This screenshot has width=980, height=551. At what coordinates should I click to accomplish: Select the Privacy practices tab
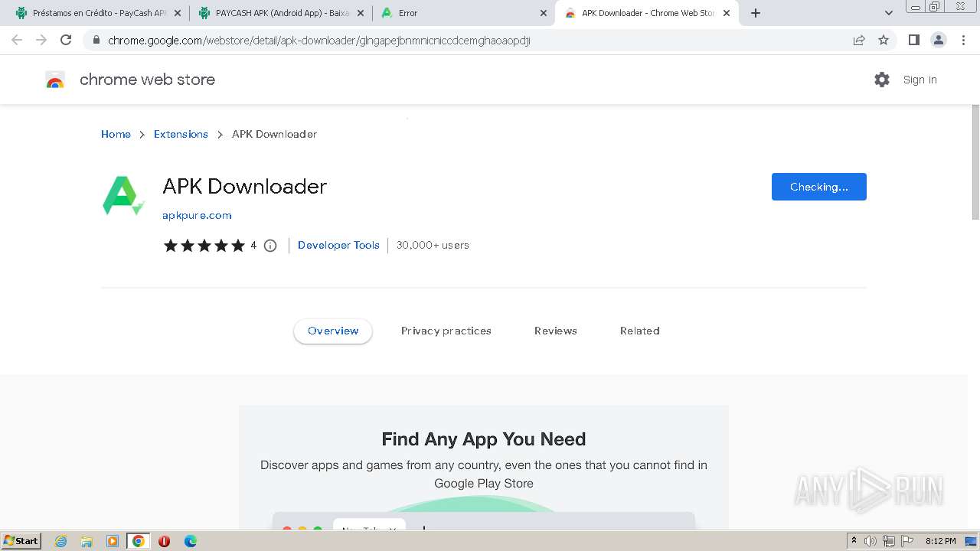446,331
